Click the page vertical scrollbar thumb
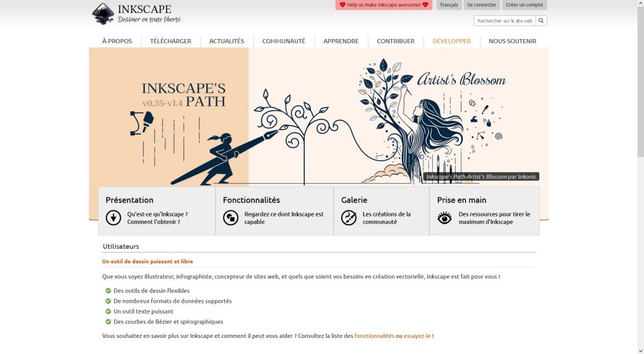The height and width of the screenshot is (354, 644). pyautogui.click(x=640, y=80)
